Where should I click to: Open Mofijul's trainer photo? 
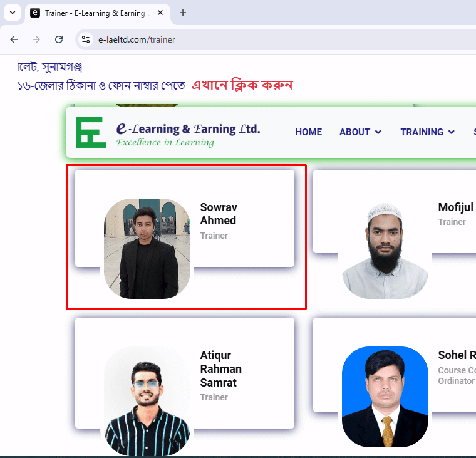[x=385, y=251]
